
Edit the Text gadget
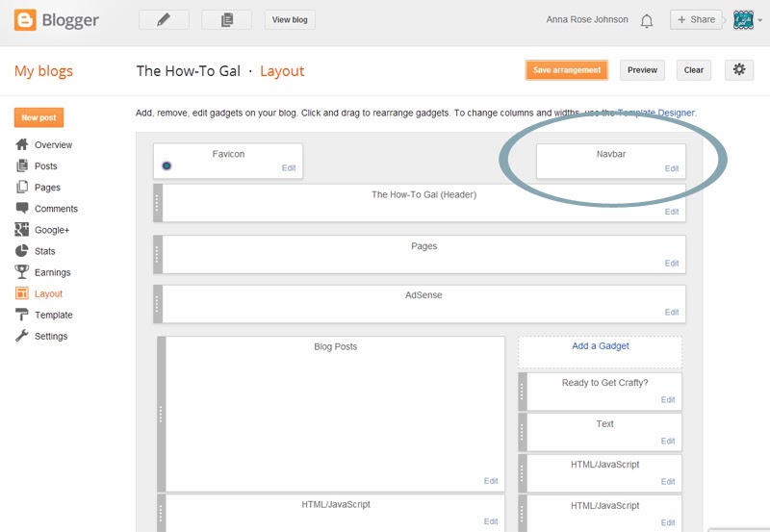[x=668, y=441]
